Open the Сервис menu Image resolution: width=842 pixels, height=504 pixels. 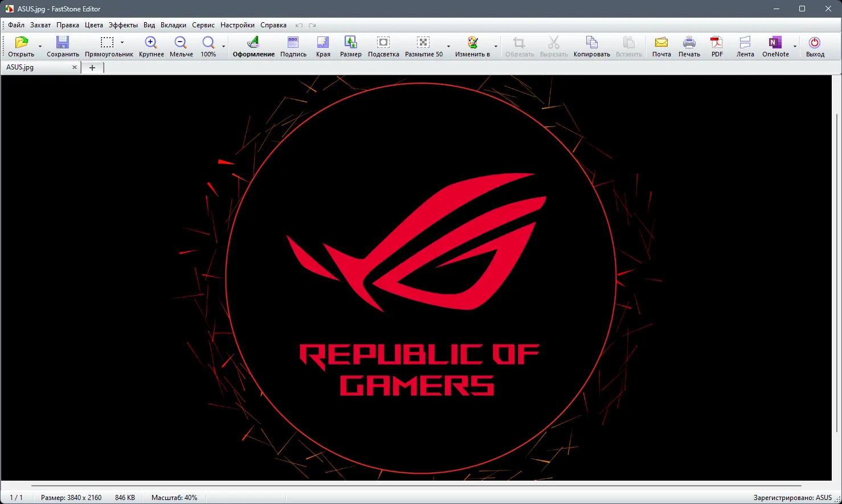point(203,25)
